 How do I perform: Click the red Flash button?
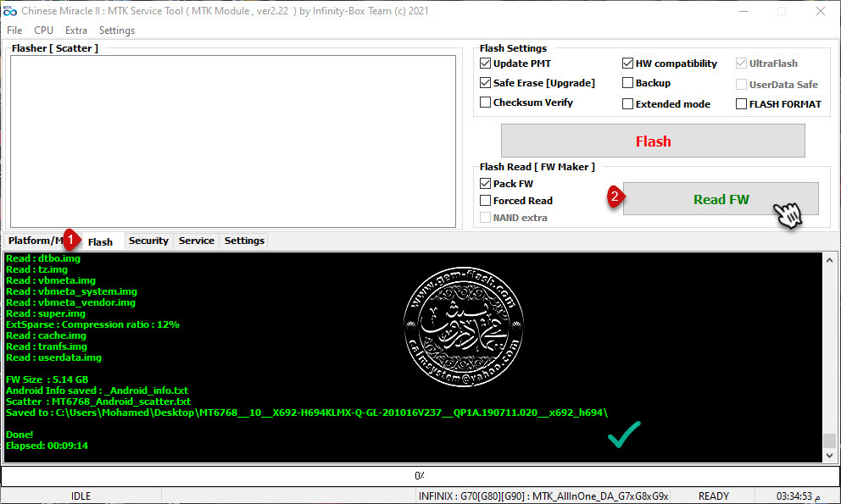653,141
